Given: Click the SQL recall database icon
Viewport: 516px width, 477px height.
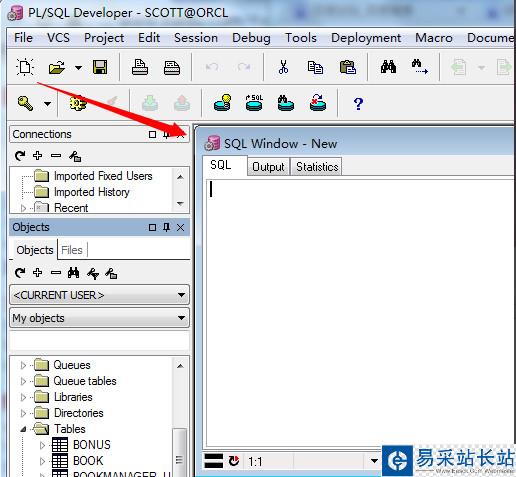Looking at the screenshot, I should pyautogui.click(x=254, y=103).
